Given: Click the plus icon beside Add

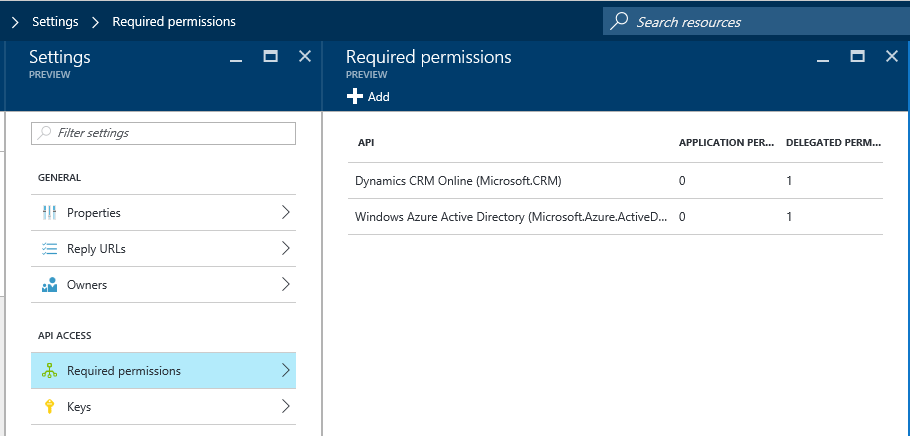Looking at the screenshot, I should 354,97.
